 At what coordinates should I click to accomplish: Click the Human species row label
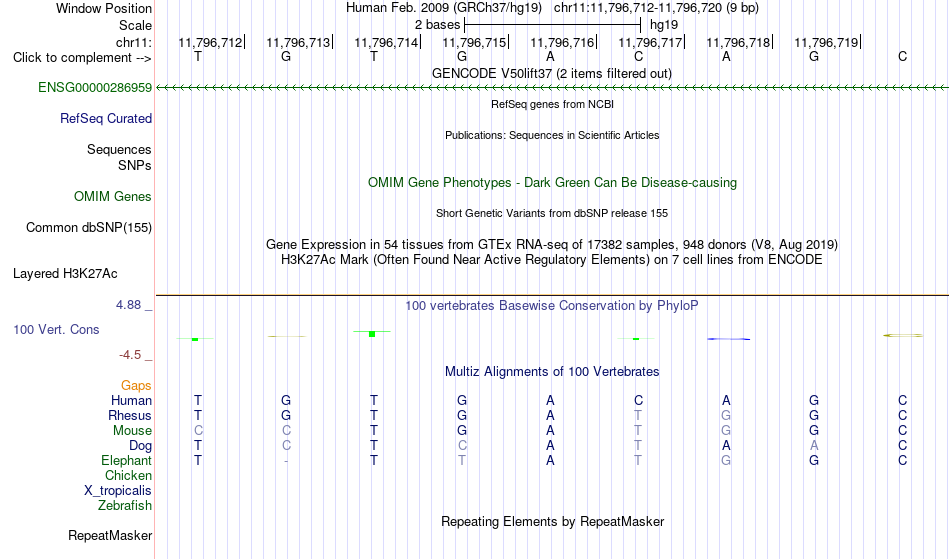tap(131, 401)
